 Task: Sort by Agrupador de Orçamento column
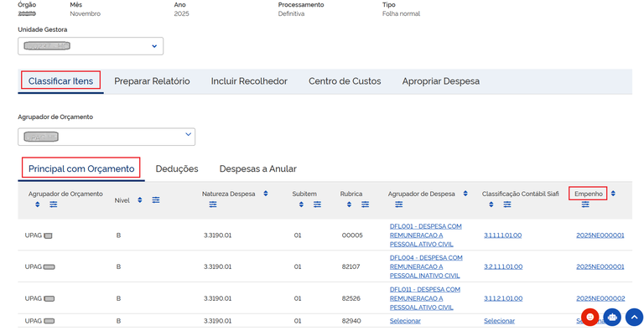[x=38, y=204]
